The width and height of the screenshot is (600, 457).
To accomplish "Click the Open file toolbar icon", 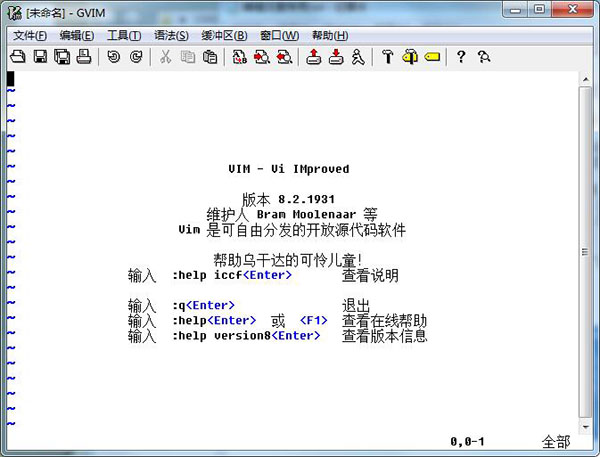I will pyautogui.click(x=18, y=57).
